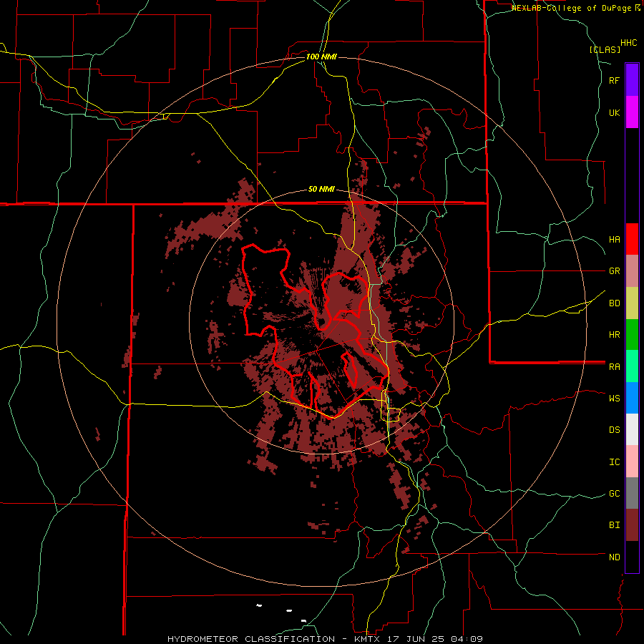
Task: Click the ND legend label
Action: click(x=615, y=557)
